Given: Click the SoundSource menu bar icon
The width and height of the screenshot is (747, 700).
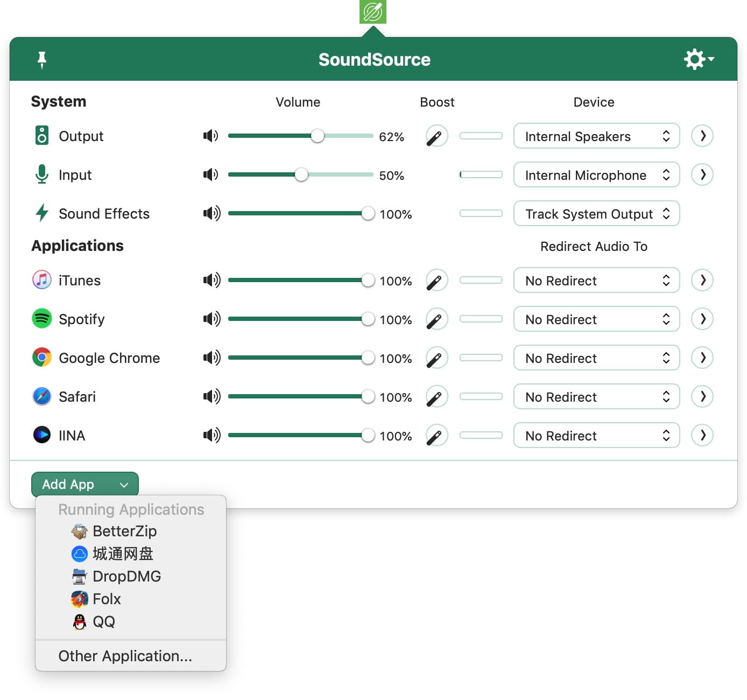Looking at the screenshot, I should click(373, 12).
